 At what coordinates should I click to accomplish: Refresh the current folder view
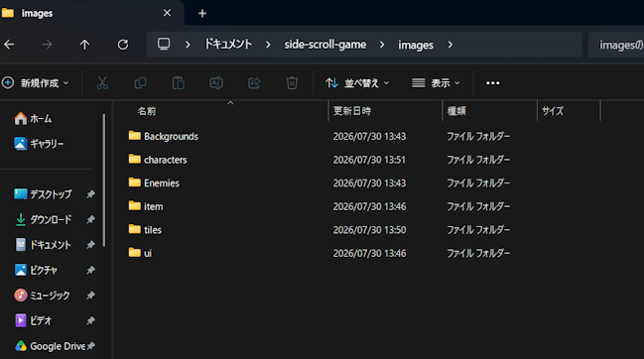coord(123,45)
